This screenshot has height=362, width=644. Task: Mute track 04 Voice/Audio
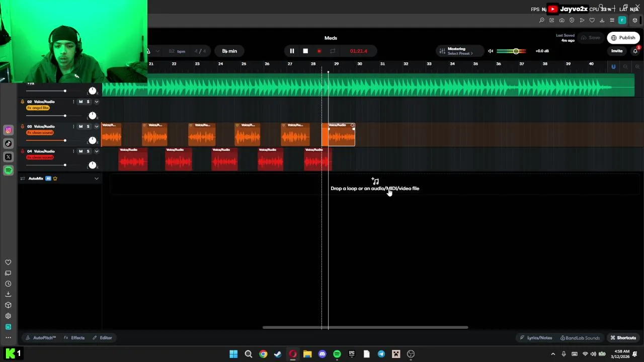point(80,151)
